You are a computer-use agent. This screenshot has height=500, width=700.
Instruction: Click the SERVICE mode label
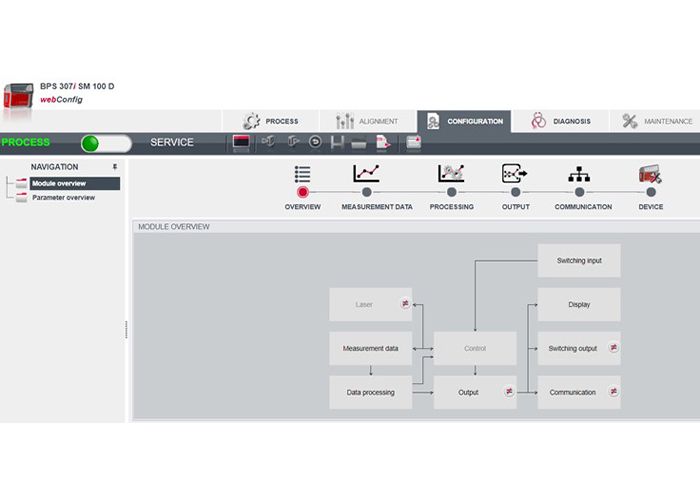(172, 142)
